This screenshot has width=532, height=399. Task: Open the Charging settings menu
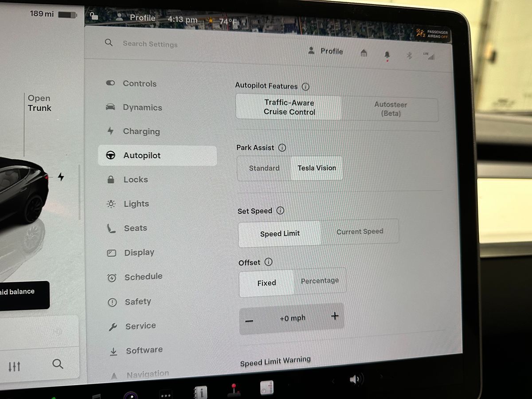click(133, 131)
